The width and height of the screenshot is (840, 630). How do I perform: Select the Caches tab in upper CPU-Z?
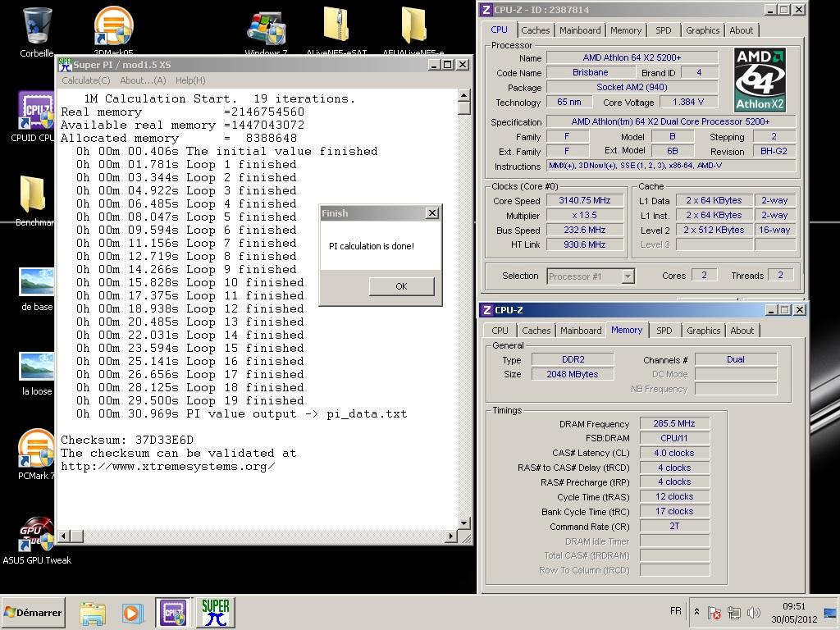536,30
